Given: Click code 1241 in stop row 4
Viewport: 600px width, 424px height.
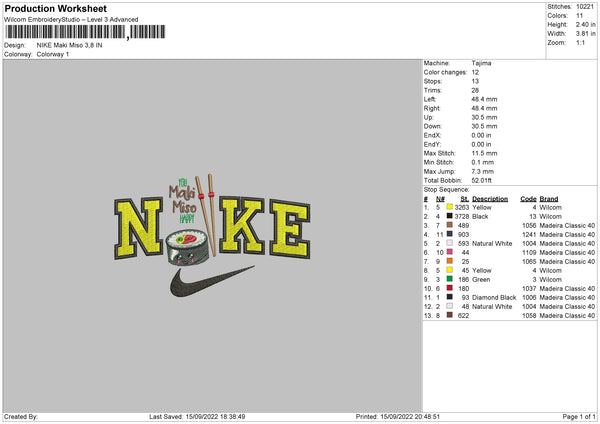Looking at the screenshot, I should click(x=529, y=235).
